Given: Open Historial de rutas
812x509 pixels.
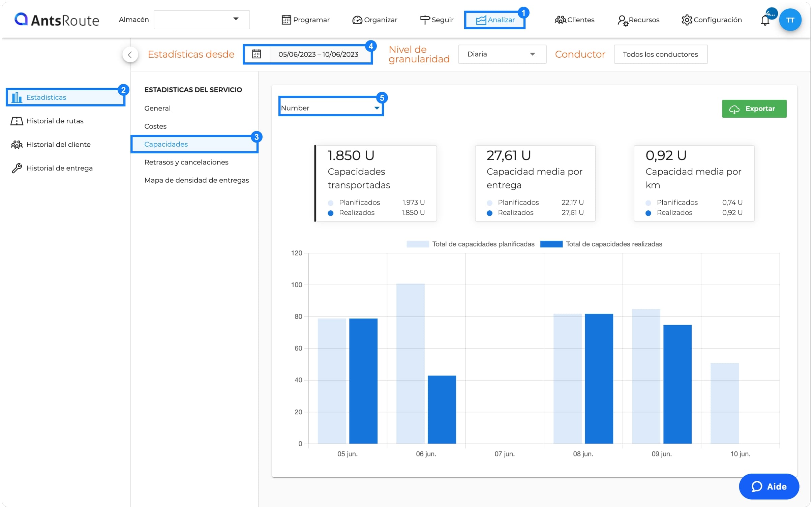Looking at the screenshot, I should click(55, 121).
